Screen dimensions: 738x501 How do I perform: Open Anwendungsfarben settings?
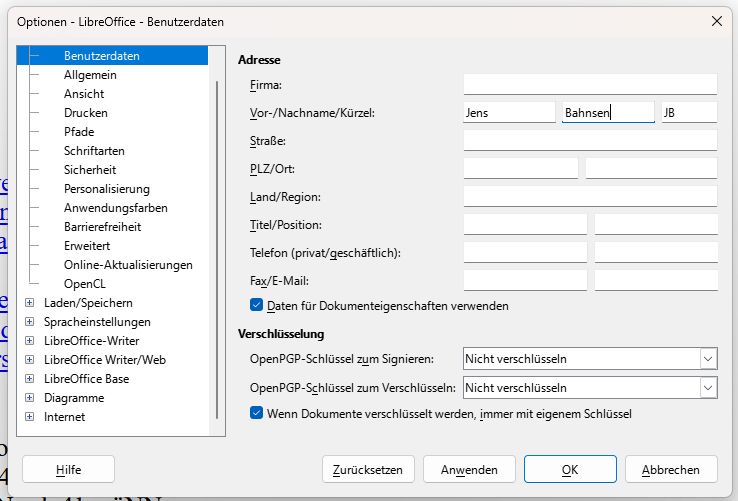116,208
